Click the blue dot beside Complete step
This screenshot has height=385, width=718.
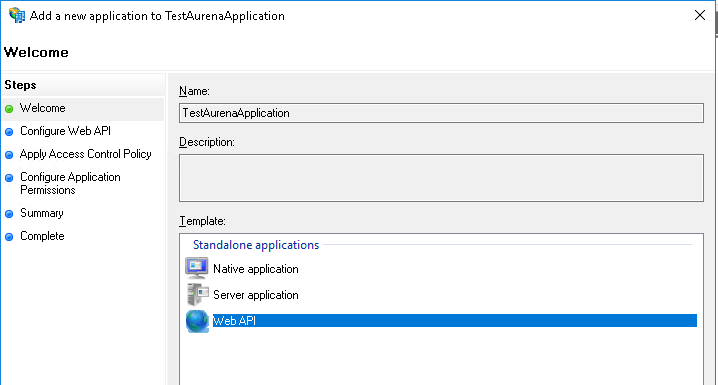pyautogui.click(x=9, y=237)
